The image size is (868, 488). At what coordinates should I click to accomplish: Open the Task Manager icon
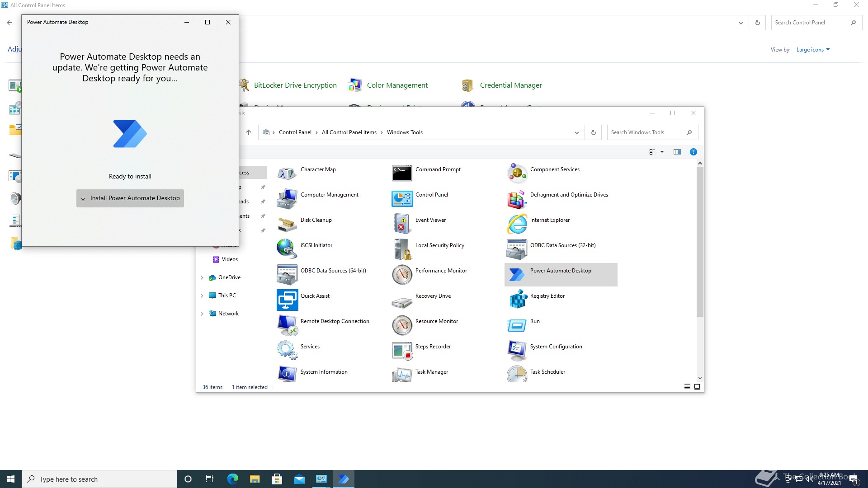click(x=402, y=374)
